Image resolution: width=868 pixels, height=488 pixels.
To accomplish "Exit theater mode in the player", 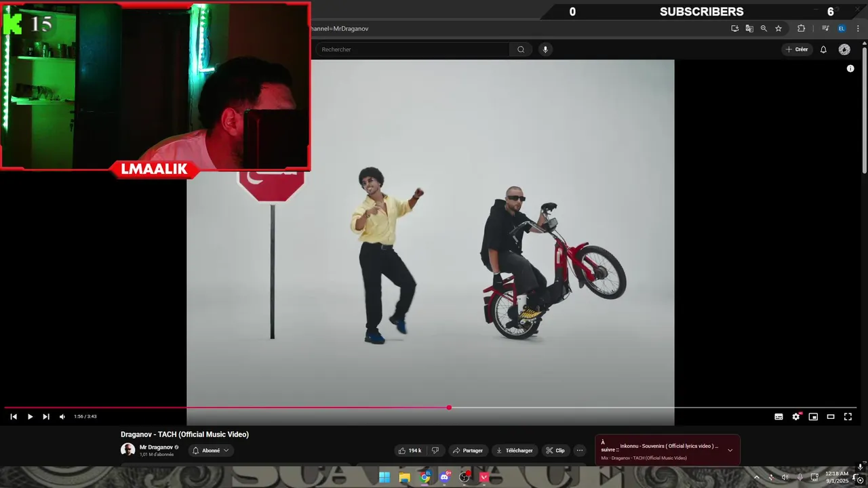I will (831, 417).
